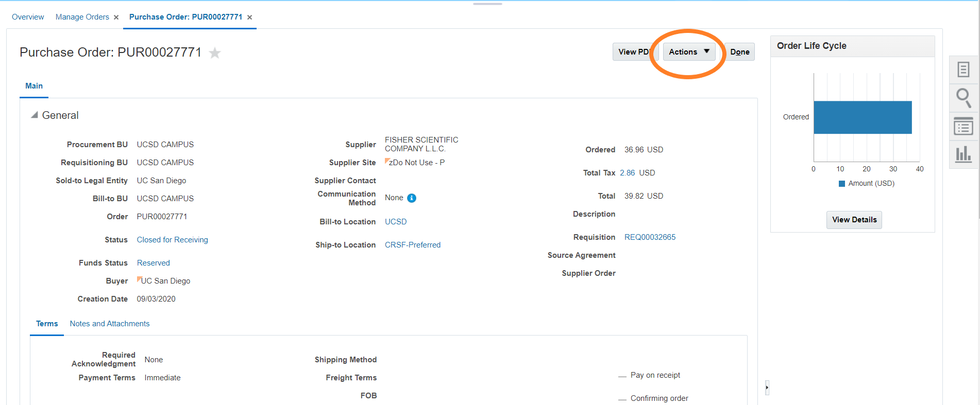Screen dimensions: 980x405
Task: Open the CRSF-Preferred ship-to location link
Action: (x=412, y=245)
